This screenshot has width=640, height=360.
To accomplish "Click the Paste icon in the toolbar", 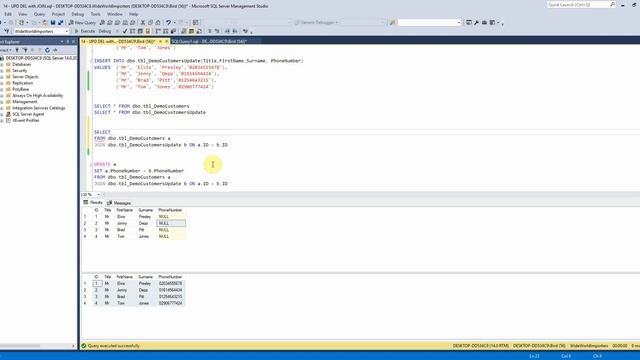I will tap(158, 22).
